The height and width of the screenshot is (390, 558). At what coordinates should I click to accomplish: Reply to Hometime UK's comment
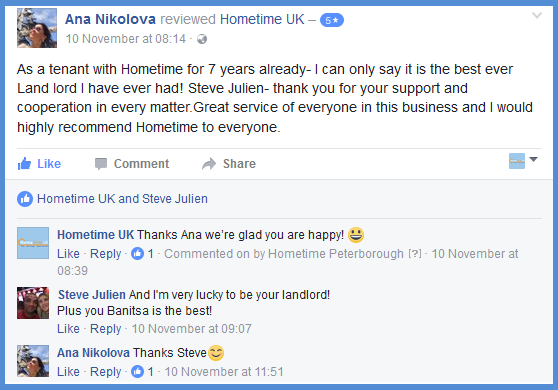pyautogui.click(x=106, y=254)
